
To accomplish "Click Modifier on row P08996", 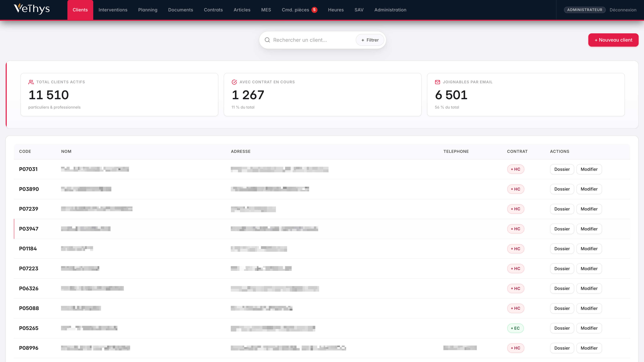I will 589,348.
